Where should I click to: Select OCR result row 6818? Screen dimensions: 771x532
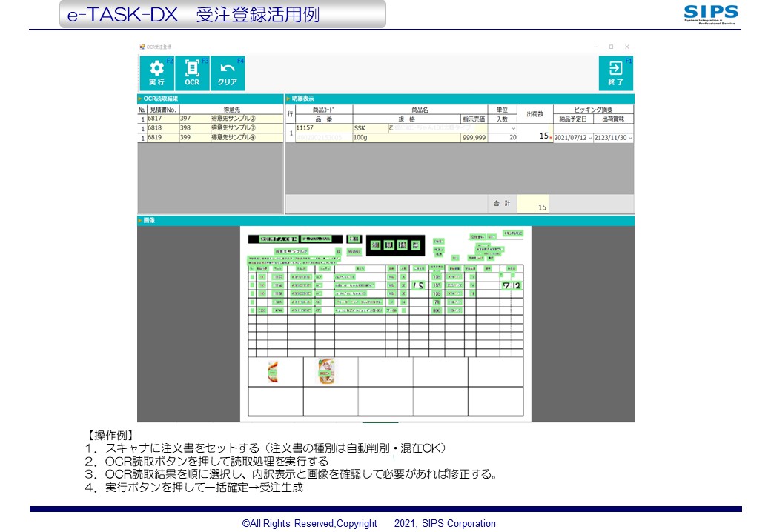(211, 127)
